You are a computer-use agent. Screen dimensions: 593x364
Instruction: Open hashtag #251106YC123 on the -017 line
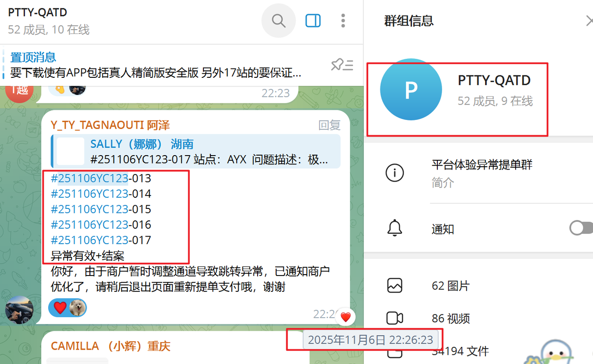pyautogui.click(x=89, y=240)
